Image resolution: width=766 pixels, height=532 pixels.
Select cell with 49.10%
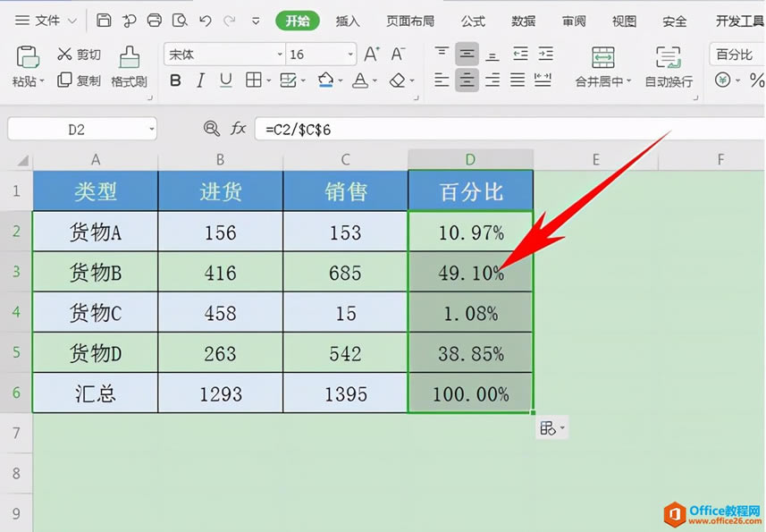tap(470, 272)
